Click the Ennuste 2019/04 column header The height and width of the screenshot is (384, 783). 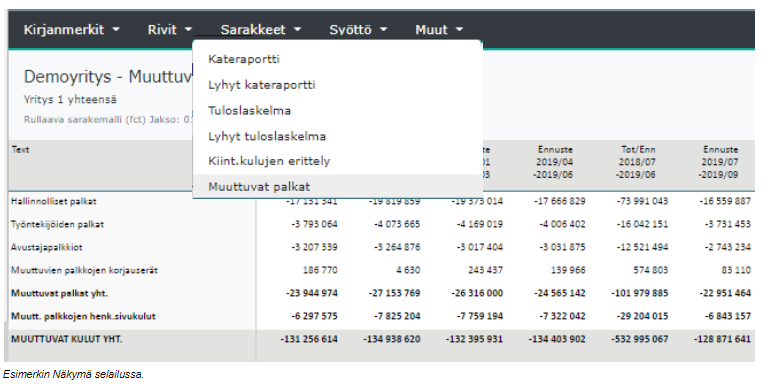pos(555,162)
